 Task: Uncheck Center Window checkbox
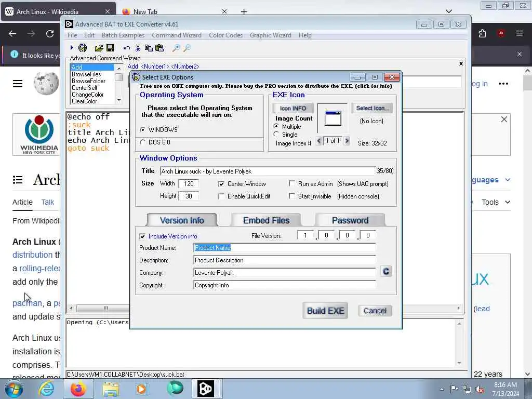(x=221, y=184)
